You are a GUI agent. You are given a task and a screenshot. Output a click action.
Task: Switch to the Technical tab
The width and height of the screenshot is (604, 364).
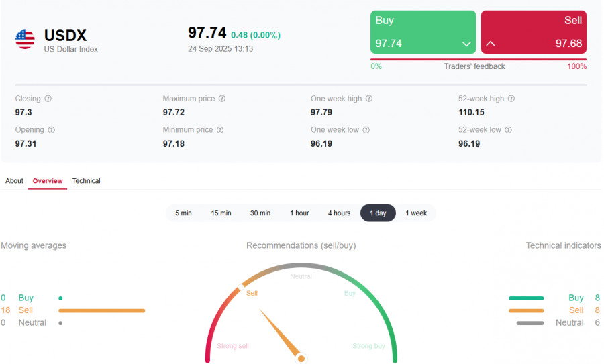[x=86, y=181]
